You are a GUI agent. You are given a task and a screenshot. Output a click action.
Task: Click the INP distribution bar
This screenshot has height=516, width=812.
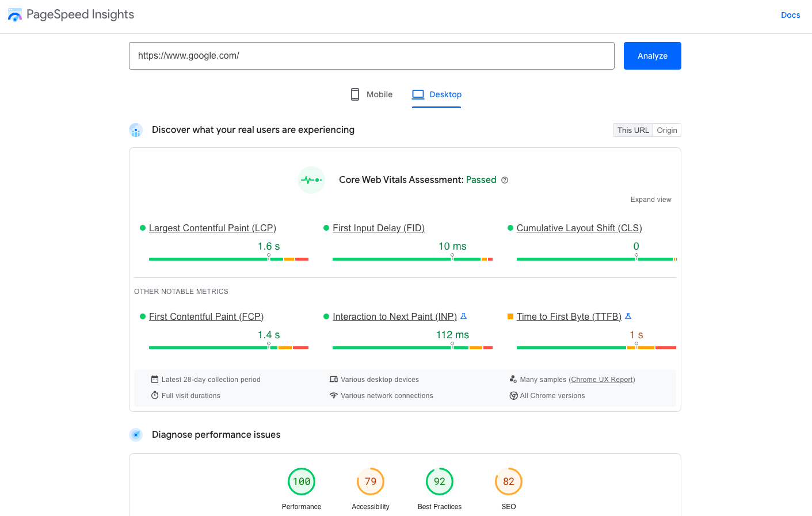pyautogui.click(x=413, y=347)
